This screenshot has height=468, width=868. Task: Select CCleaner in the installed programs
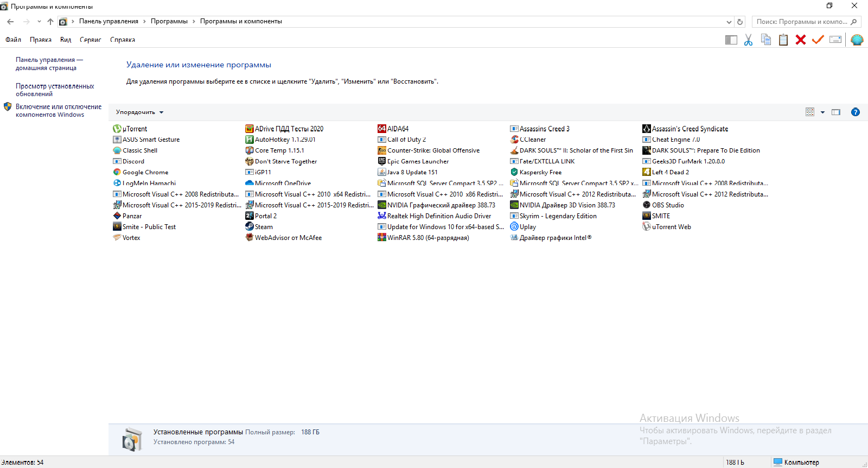pos(528,140)
